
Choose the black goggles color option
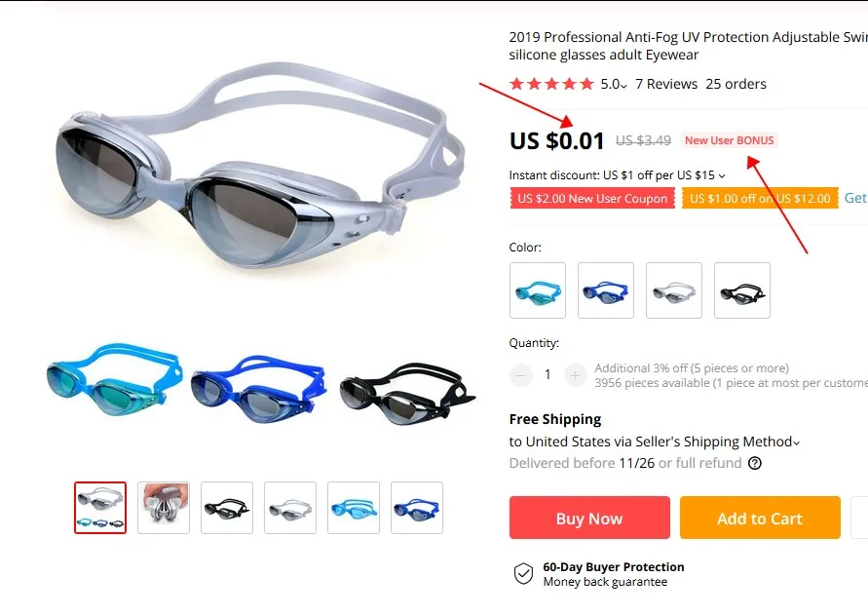tap(741, 290)
